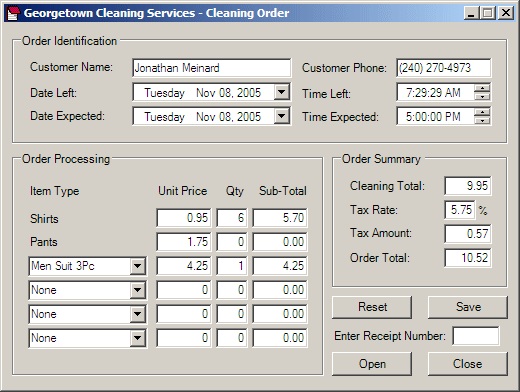Click the 'Enter Receipt Number:' label
The width and height of the screenshot is (520, 392).
(390, 336)
